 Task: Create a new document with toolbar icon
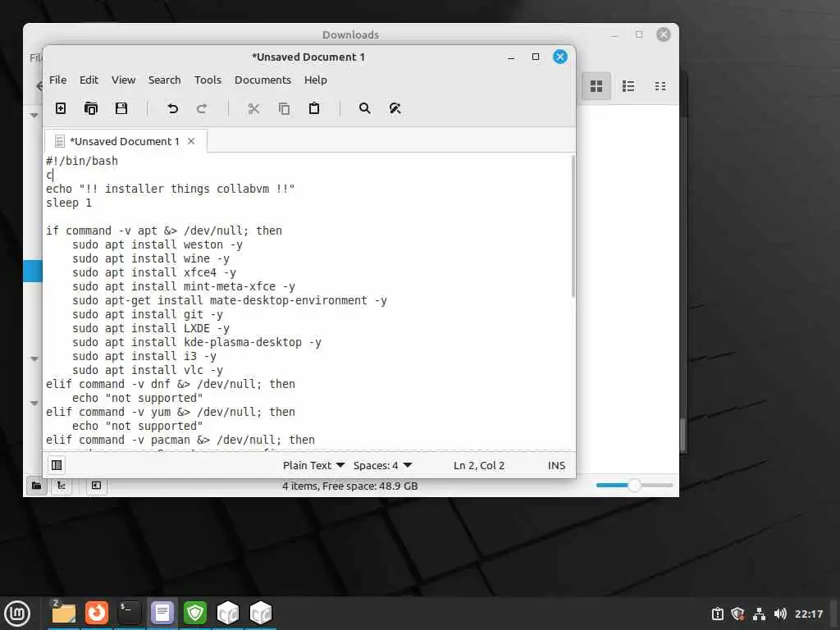(61, 109)
